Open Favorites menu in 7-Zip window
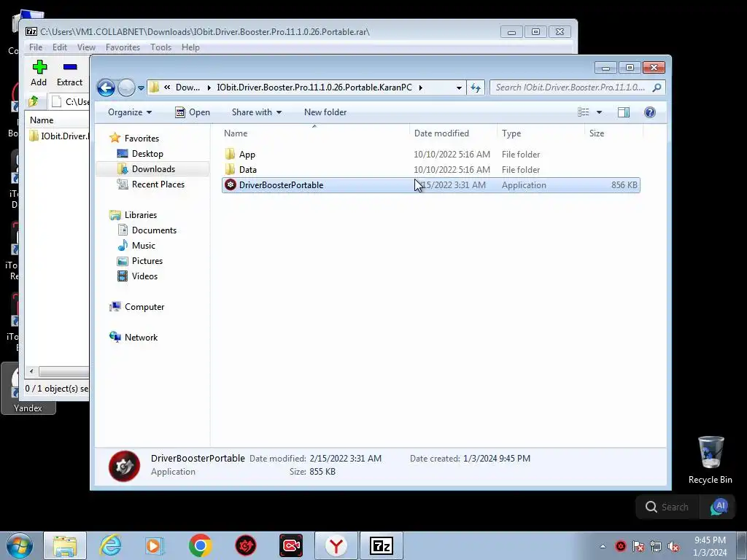Viewport: 747px width, 560px height. 123,47
